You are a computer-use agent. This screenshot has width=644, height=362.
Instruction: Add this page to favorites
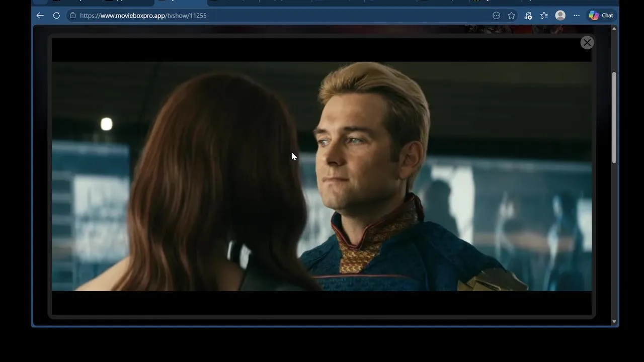click(512, 16)
